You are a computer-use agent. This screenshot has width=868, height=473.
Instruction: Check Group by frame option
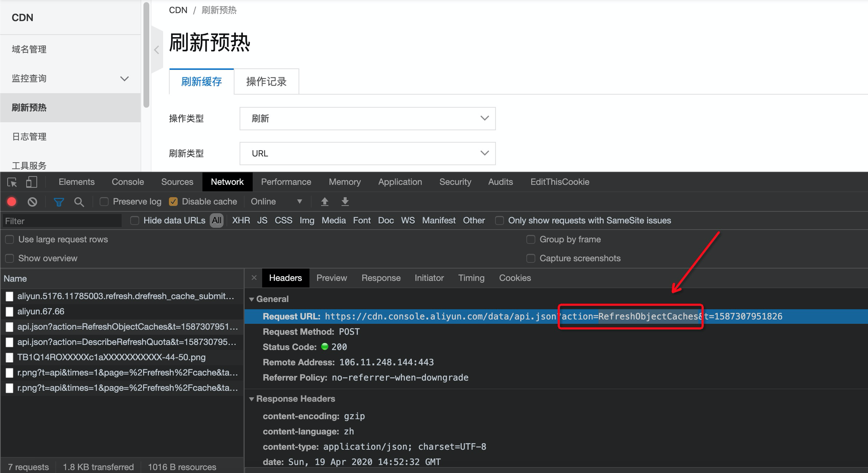tap(531, 239)
